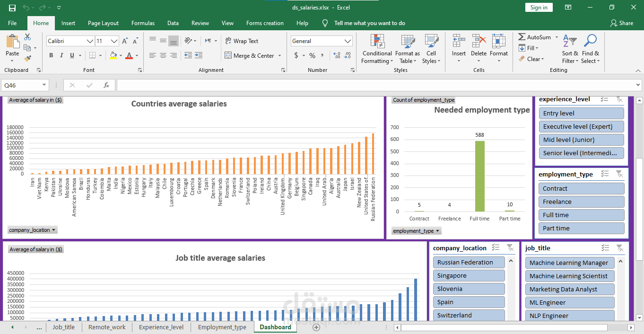Open the employment_type field dropdown on chart
Image resolution: width=644 pixels, height=334 pixels.
416,230
